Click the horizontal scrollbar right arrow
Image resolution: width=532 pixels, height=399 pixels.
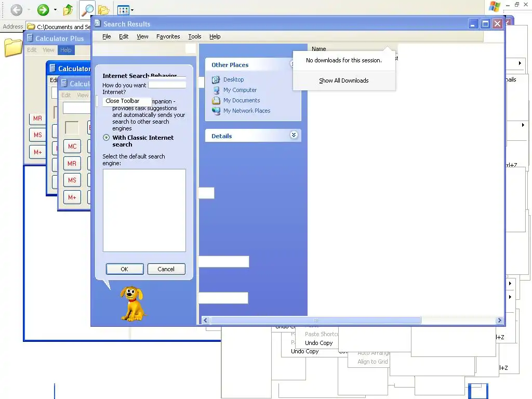click(x=499, y=320)
